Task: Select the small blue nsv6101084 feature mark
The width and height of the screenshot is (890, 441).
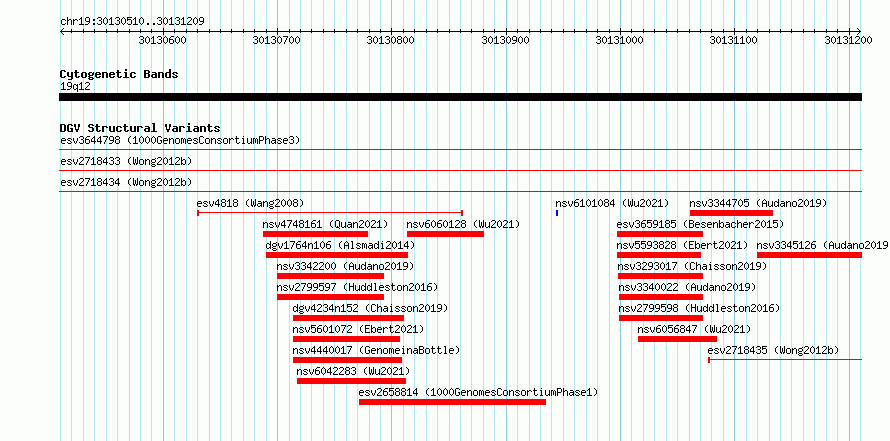Action: tap(557, 213)
